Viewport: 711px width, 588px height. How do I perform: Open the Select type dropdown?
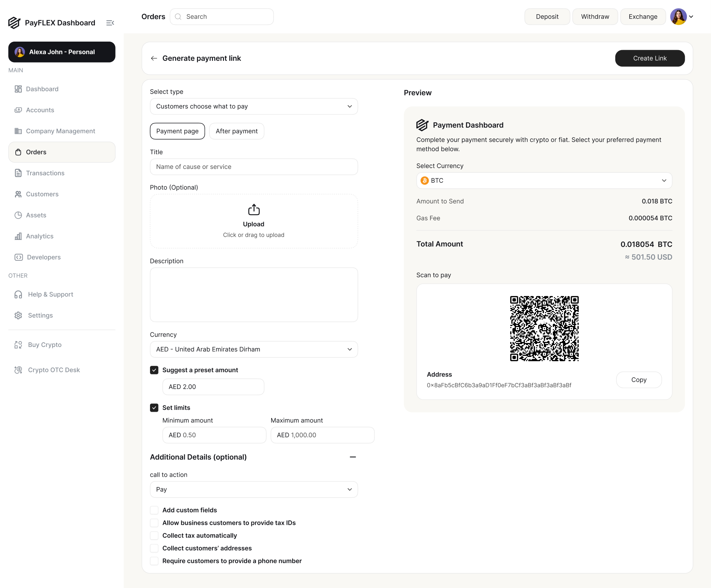click(253, 106)
